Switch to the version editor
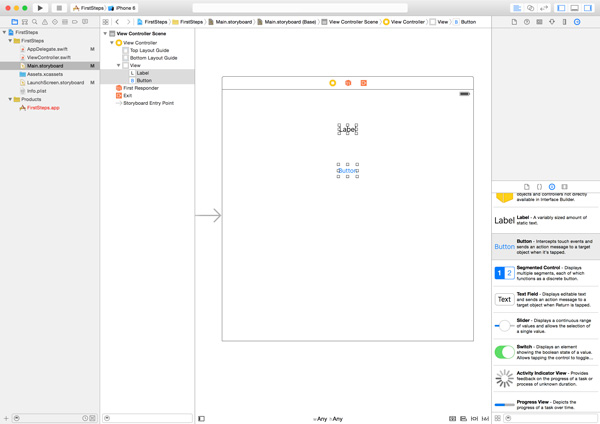 point(544,8)
